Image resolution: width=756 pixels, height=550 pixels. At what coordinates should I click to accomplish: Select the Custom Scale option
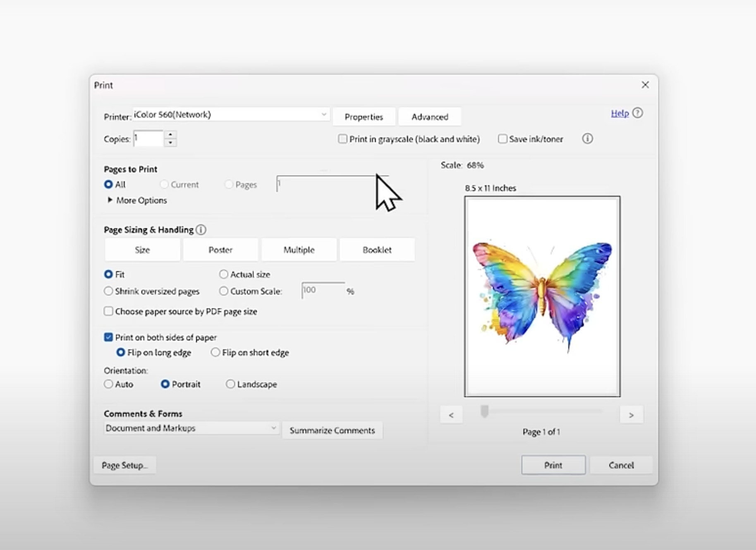[x=224, y=291]
